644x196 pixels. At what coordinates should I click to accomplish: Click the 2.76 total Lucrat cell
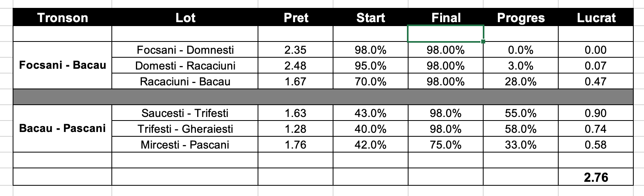coord(596,177)
